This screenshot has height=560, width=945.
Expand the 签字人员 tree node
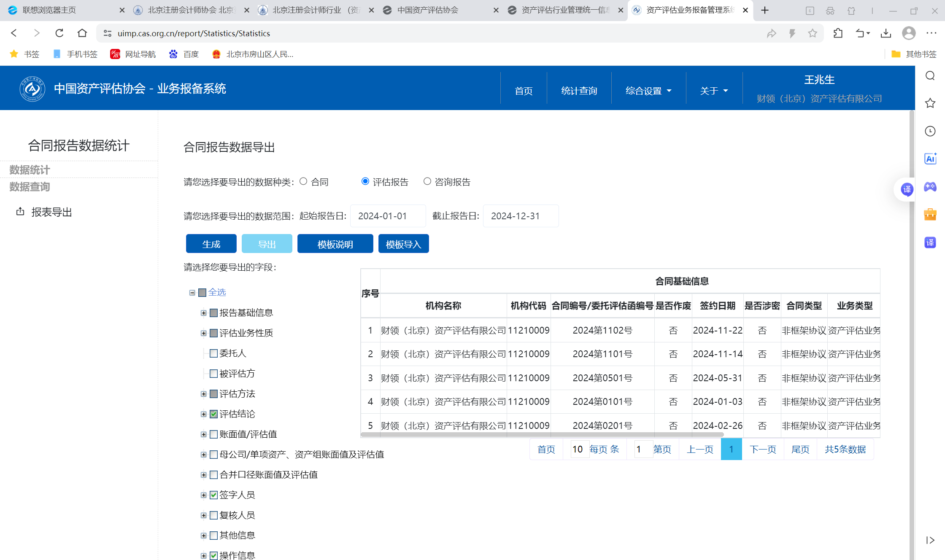pos(203,495)
